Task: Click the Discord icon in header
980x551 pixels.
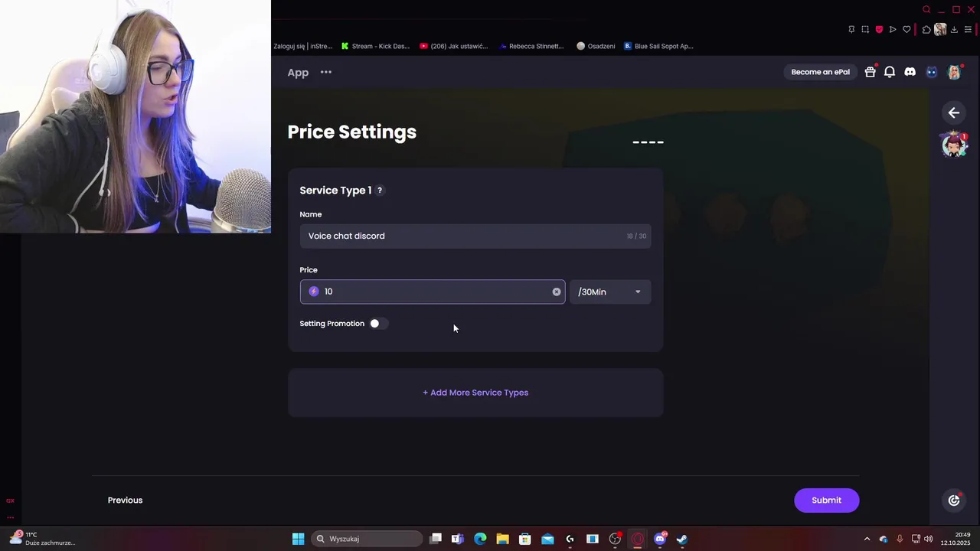Action: (910, 72)
